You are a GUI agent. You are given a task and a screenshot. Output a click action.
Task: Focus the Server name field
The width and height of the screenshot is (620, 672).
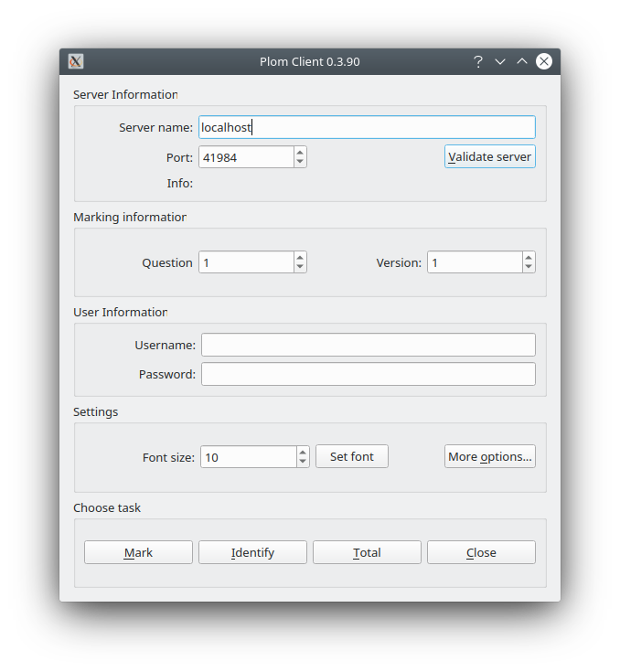(x=367, y=127)
